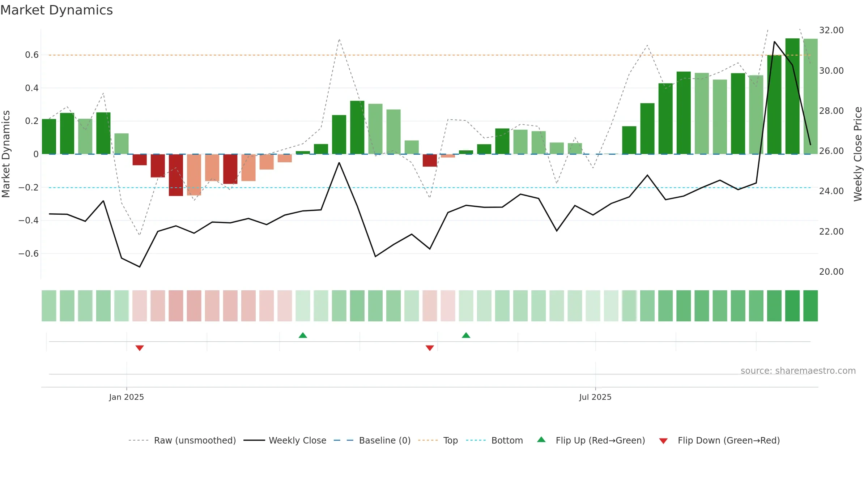
Task: Click the 32.00 price axis label
Action: (831, 30)
